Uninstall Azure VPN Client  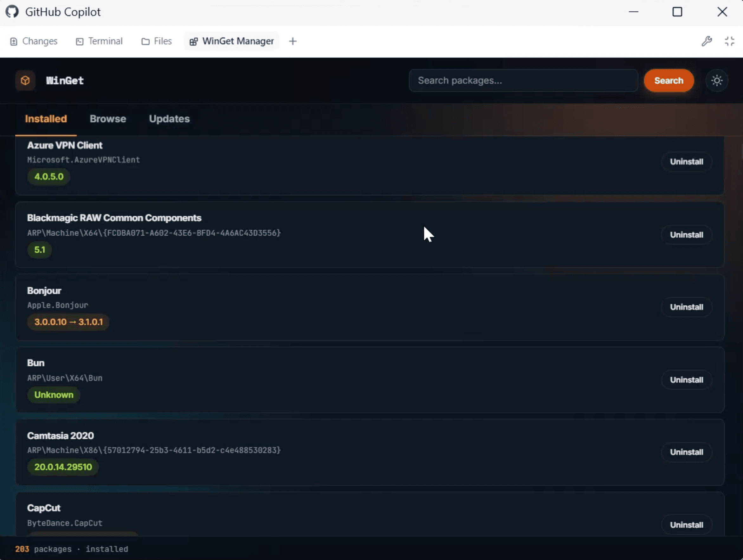687,162
